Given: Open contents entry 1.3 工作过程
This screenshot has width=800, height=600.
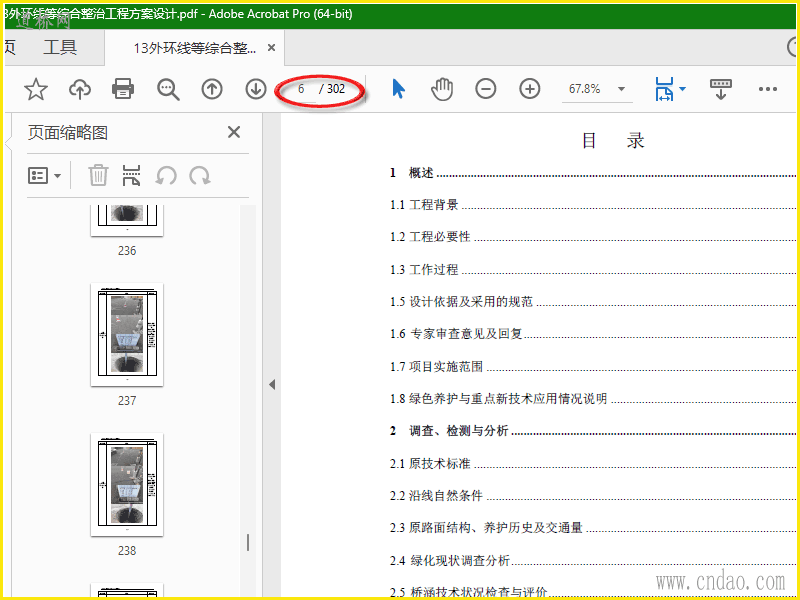Looking at the screenshot, I should [424, 269].
